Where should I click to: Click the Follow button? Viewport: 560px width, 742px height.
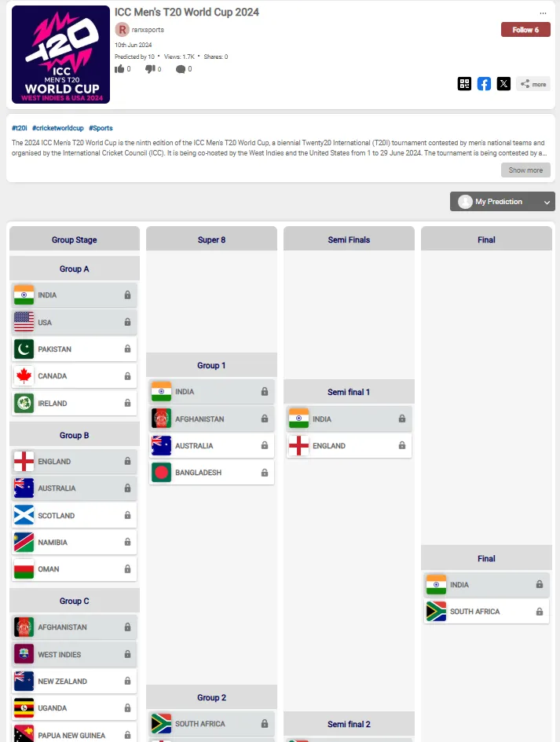click(x=525, y=30)
